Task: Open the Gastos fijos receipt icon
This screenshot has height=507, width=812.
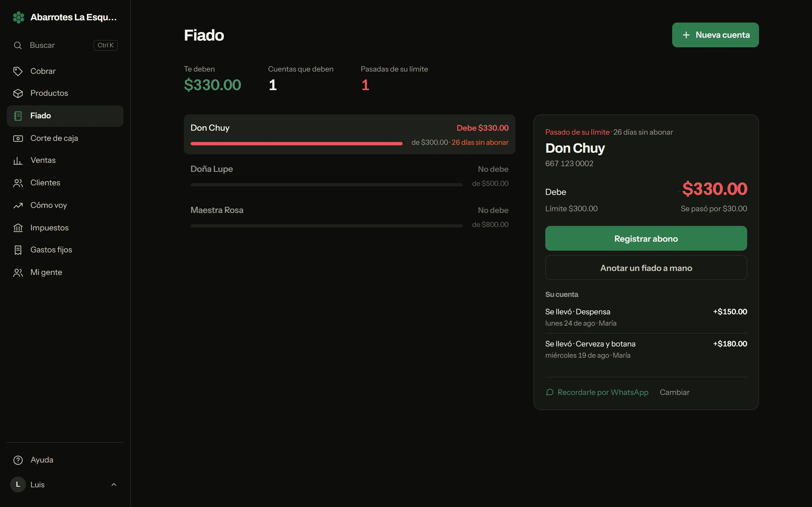Action: click(18, 250)
